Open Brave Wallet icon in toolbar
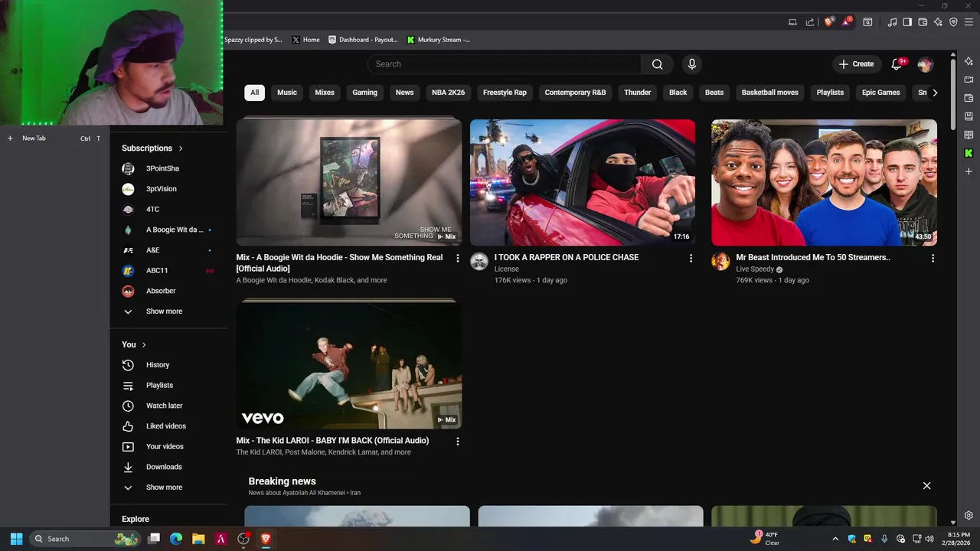 pos(923,22)
